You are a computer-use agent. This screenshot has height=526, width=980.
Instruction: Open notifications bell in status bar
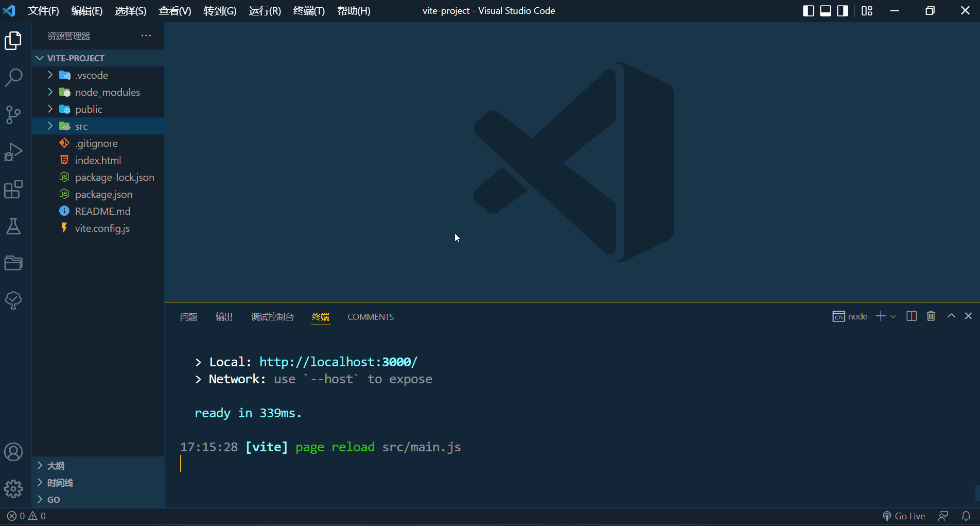tap(966, 516)
